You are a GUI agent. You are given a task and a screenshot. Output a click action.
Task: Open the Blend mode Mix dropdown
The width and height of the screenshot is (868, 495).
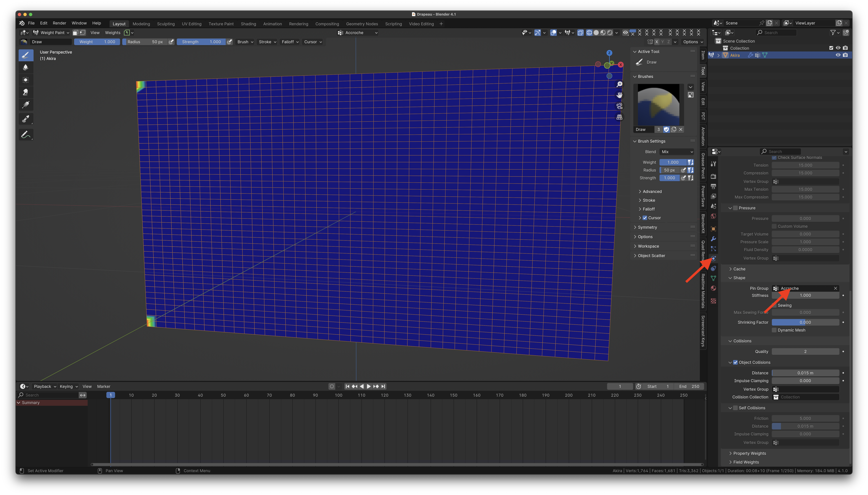[677, 152]
